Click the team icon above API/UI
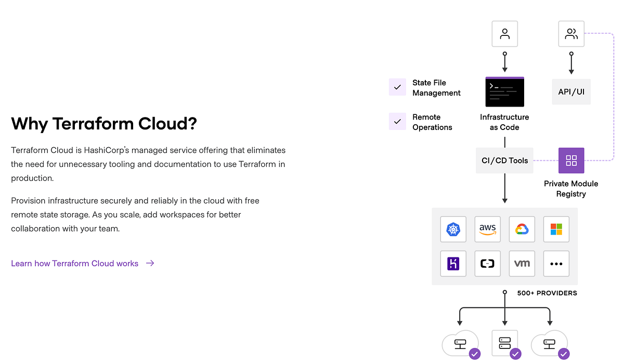 click(x=571, y=33)
